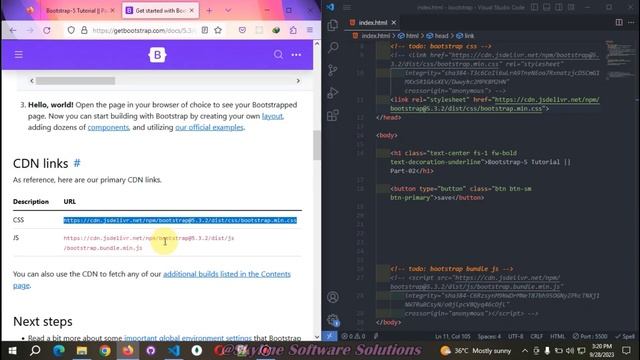
Task: Click the Split Editor icon
Action: point(619,22)
